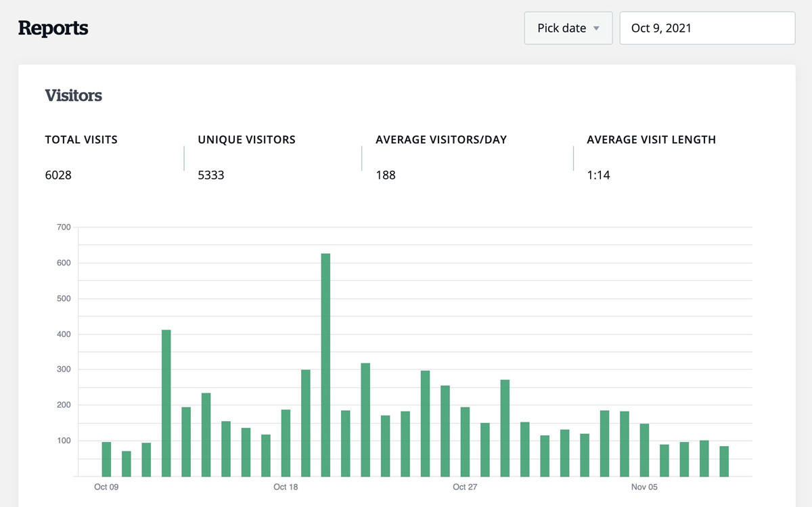Click the 400 y-axis label
812x507 pixels.
(64, 334)
